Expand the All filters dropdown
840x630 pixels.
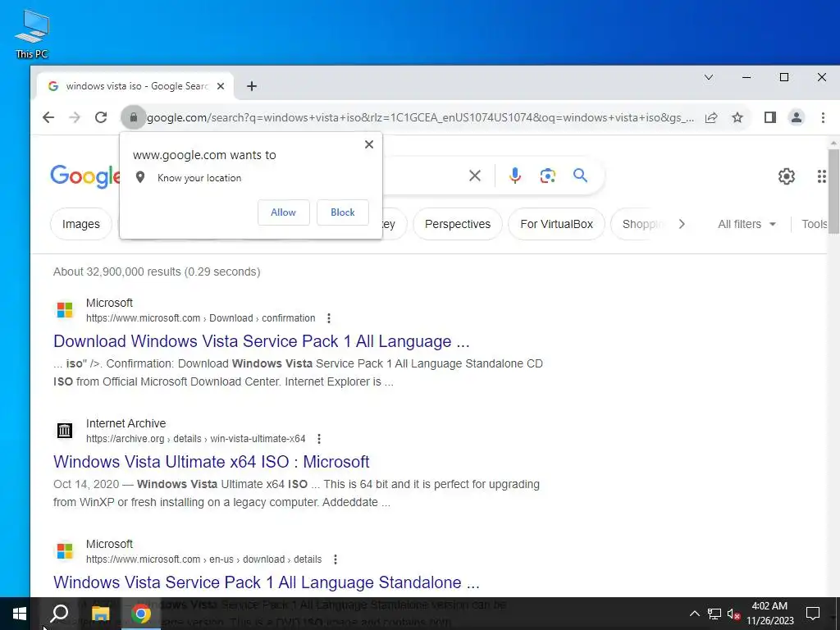coord(746,224)
